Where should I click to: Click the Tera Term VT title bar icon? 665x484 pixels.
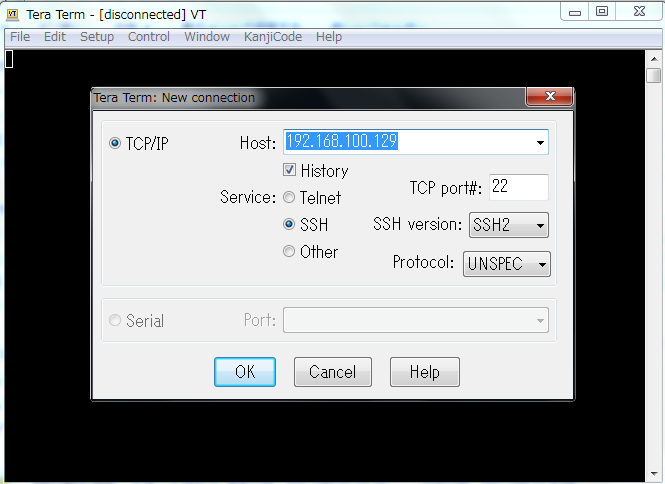click(13, 14)
